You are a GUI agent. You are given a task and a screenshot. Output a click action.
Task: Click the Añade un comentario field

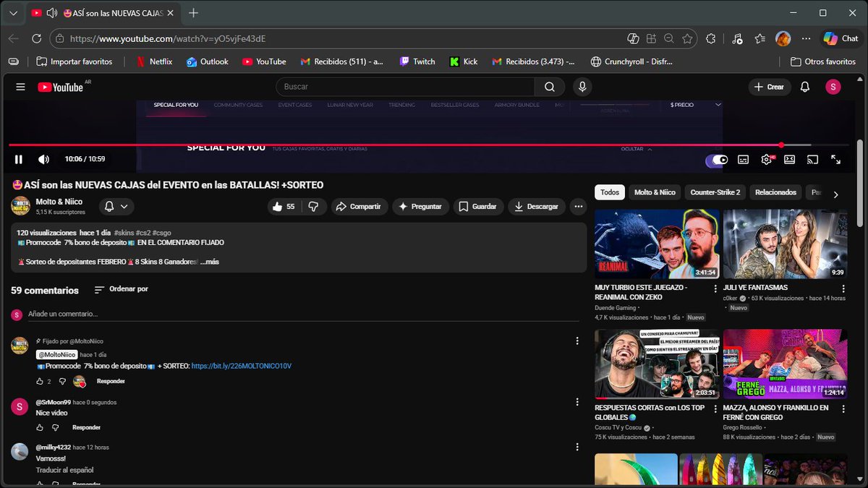[x=304, y=314]
